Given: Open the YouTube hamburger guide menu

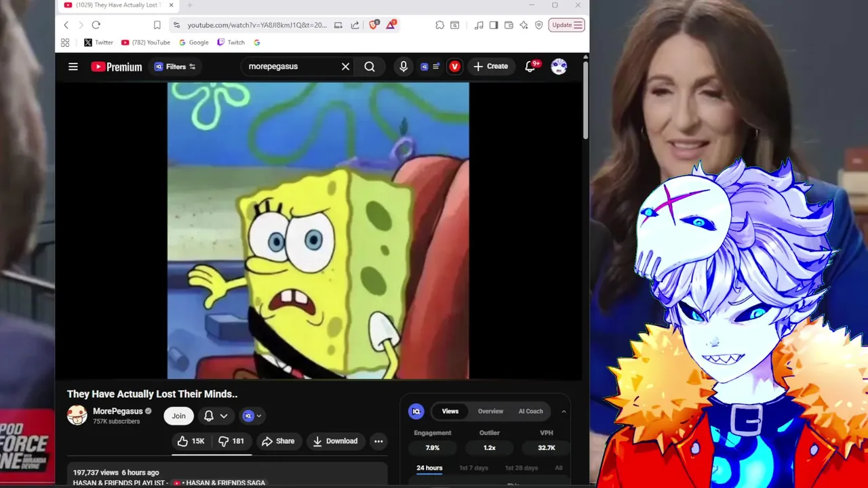Looking at the screenshot, I should (73, 66).
